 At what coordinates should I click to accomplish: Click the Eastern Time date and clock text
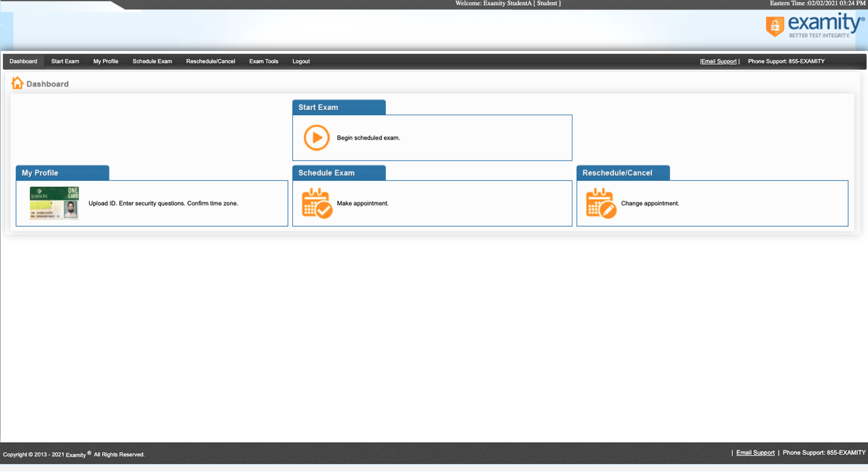[818, 4]
